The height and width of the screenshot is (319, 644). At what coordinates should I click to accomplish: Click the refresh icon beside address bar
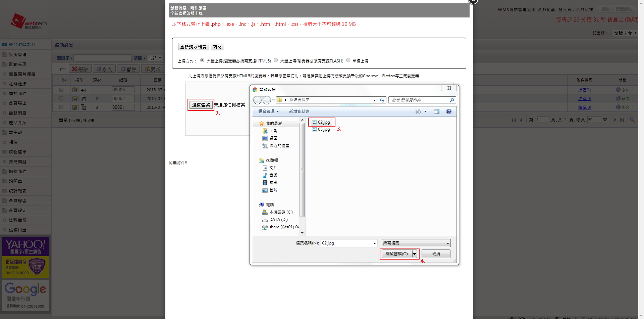tap(382, 100)
